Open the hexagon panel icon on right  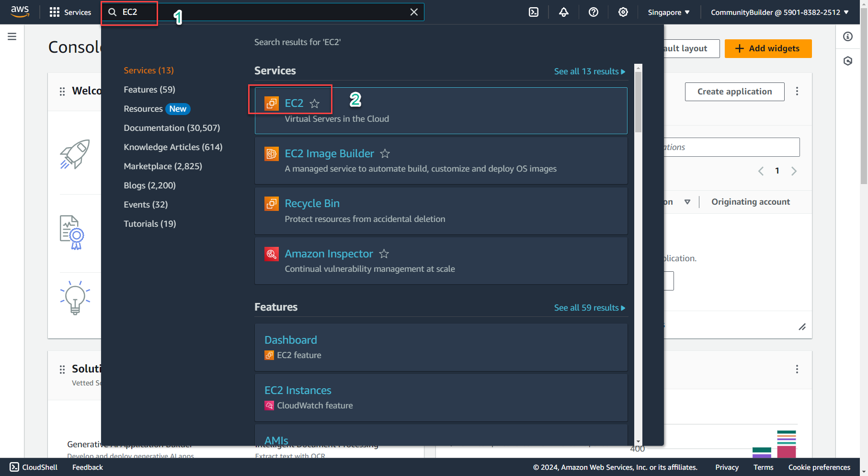(848, 61)
